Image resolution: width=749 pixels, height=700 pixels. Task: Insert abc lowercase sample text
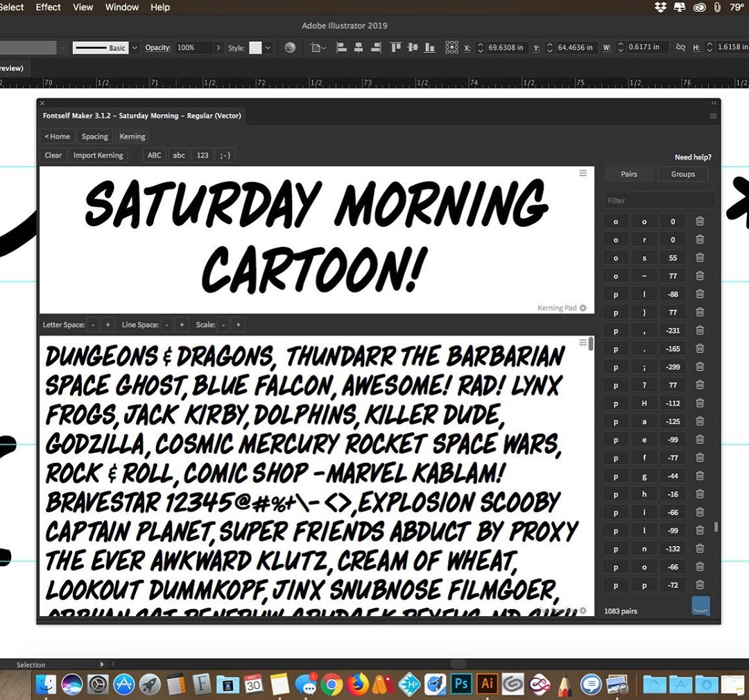tap(179, 155)
